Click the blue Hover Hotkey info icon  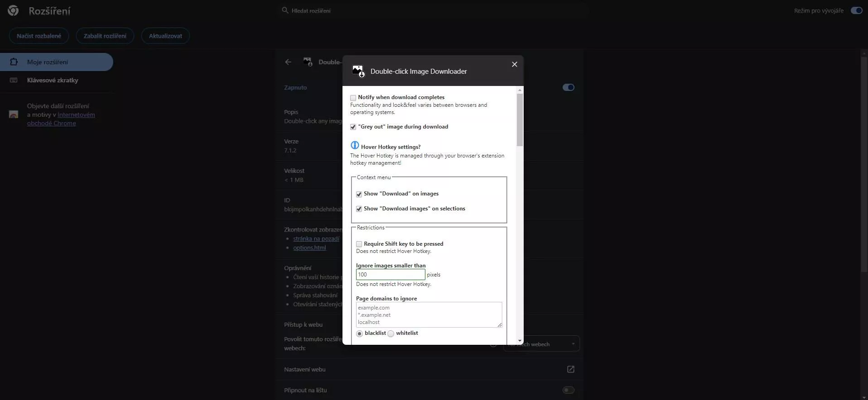(x=355, y=146)
